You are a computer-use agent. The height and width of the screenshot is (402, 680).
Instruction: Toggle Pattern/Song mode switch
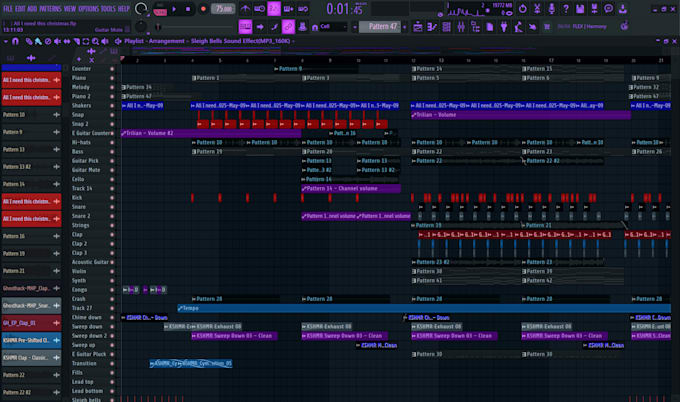(x=160, y=9)
